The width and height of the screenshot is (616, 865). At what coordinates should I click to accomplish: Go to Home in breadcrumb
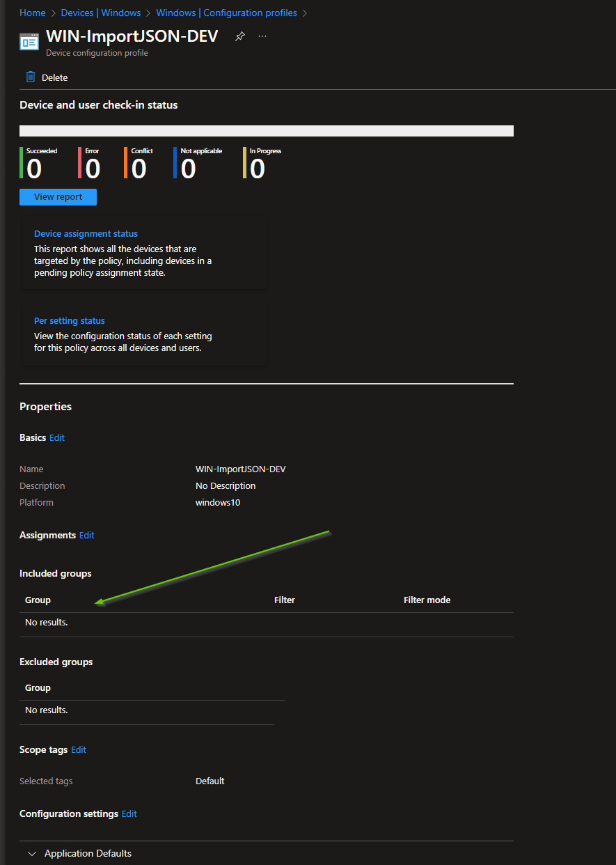pos(32,13)
